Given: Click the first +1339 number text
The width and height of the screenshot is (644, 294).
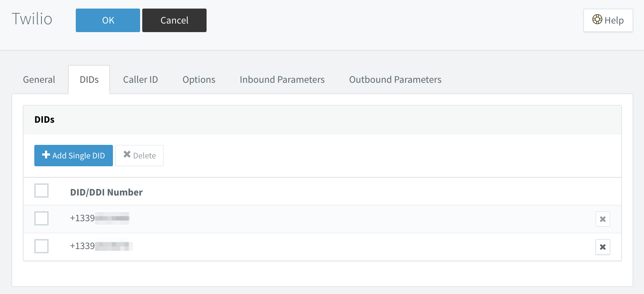Looking at the screenshot, I should tap(99, 218).
